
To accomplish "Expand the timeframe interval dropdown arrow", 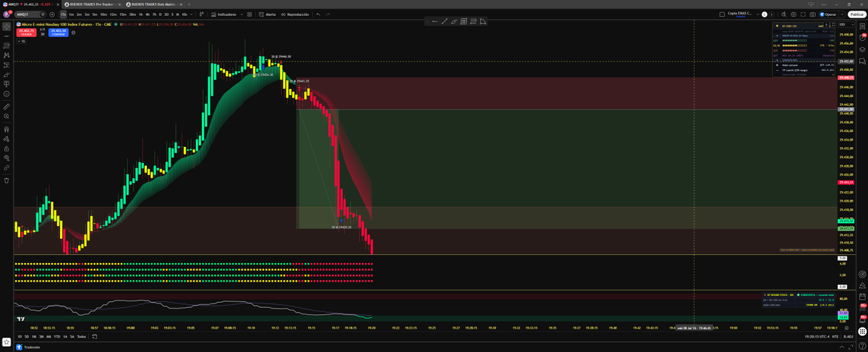I will point(192,14).
